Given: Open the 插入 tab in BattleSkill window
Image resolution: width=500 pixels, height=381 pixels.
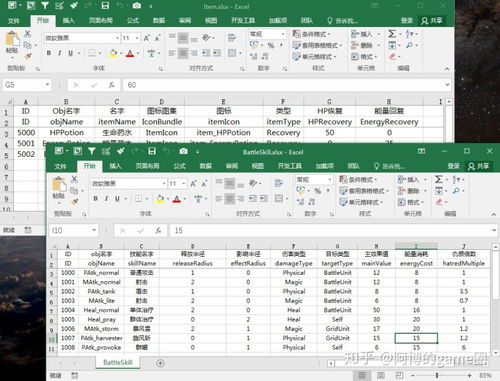Looking at the screenshot, I should pyautogui.click(x=115, y=166).
